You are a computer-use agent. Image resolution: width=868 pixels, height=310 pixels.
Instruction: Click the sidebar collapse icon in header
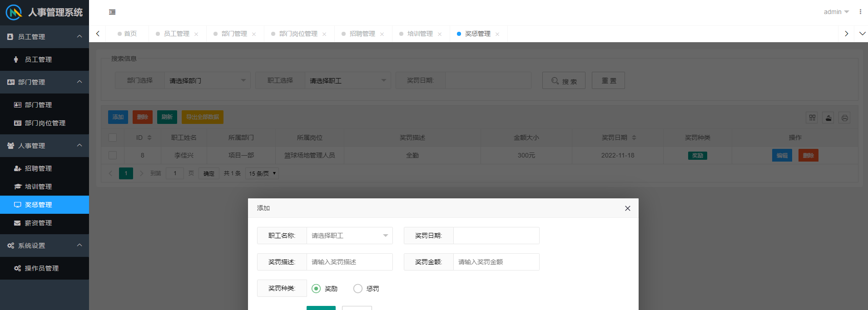(x=112, y=12)
